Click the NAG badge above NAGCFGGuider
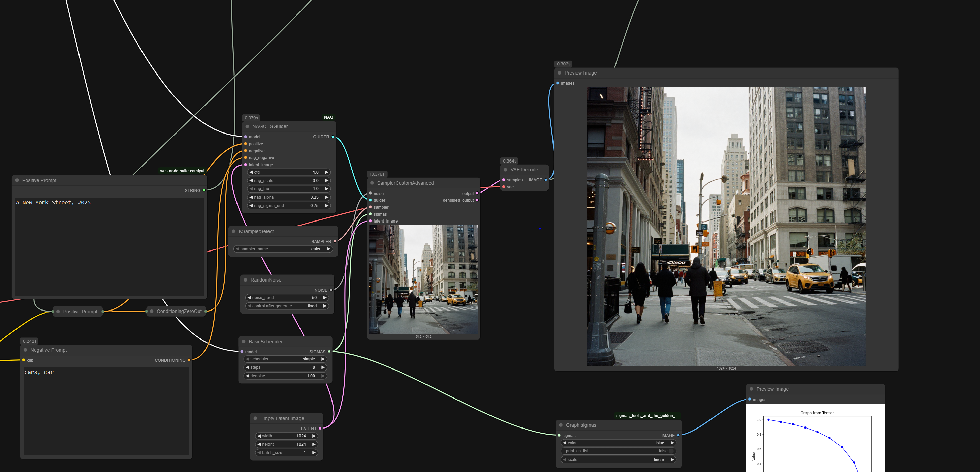The width and height of the screenshot is (980, 472). [x=328, y=117]
